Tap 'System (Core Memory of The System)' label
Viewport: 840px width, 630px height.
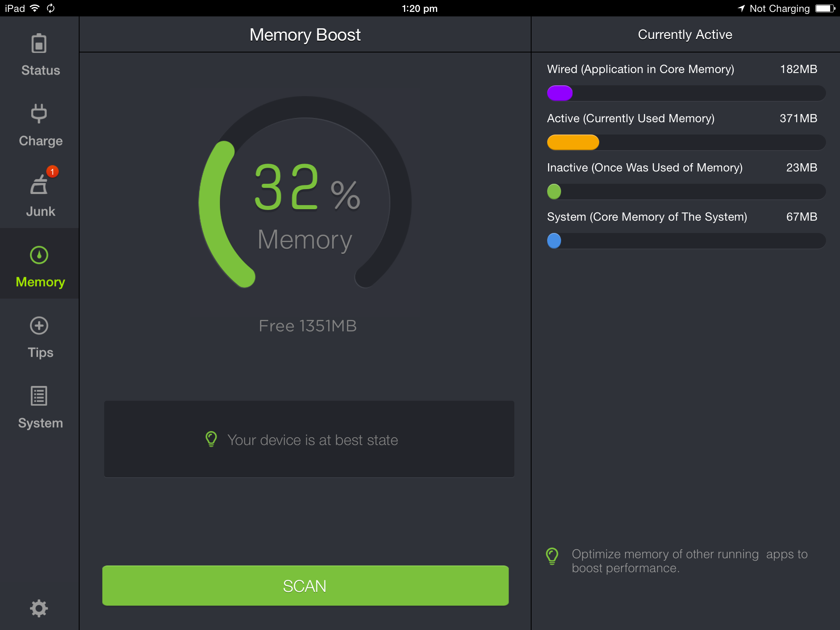coord(647,217)
